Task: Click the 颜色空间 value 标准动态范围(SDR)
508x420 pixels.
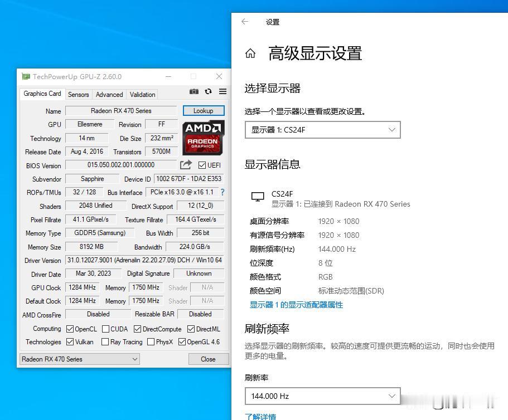Action: [x=351, y=291]
